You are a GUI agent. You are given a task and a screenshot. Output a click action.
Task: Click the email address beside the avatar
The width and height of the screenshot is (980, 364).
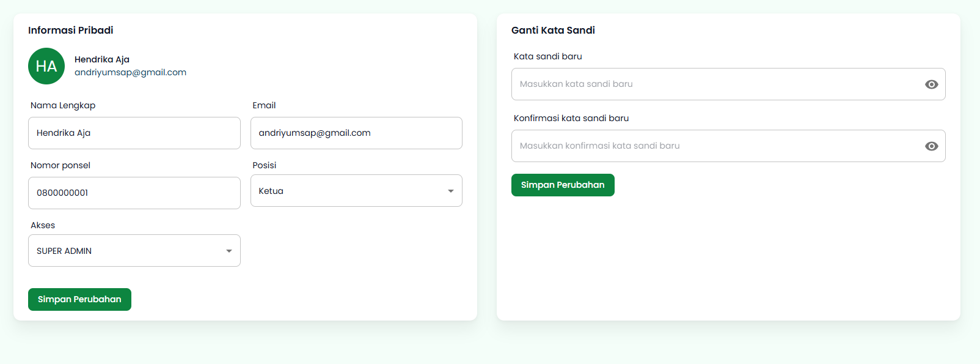pos(130,72)
